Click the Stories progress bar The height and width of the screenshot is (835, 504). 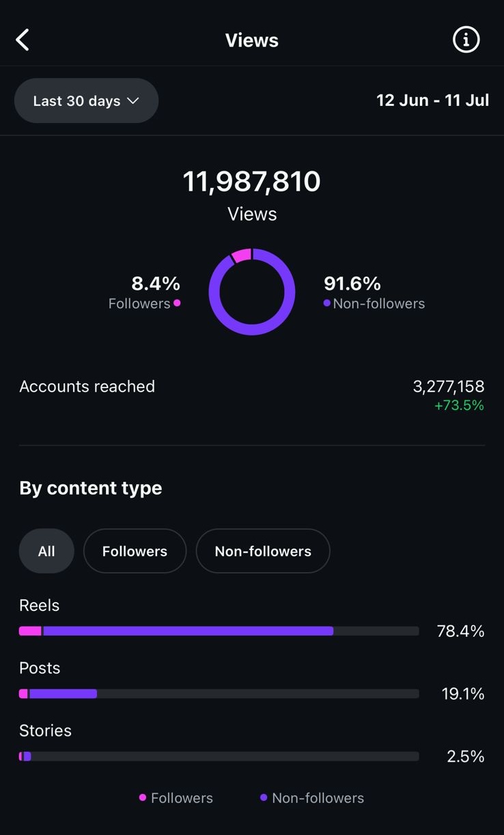point(219,756)
